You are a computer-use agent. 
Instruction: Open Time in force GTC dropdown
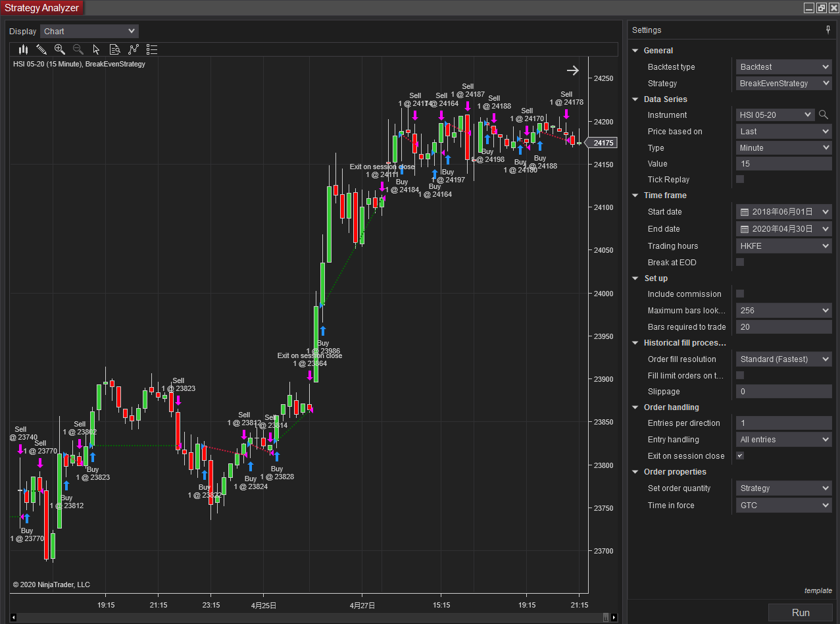(784, 505)
